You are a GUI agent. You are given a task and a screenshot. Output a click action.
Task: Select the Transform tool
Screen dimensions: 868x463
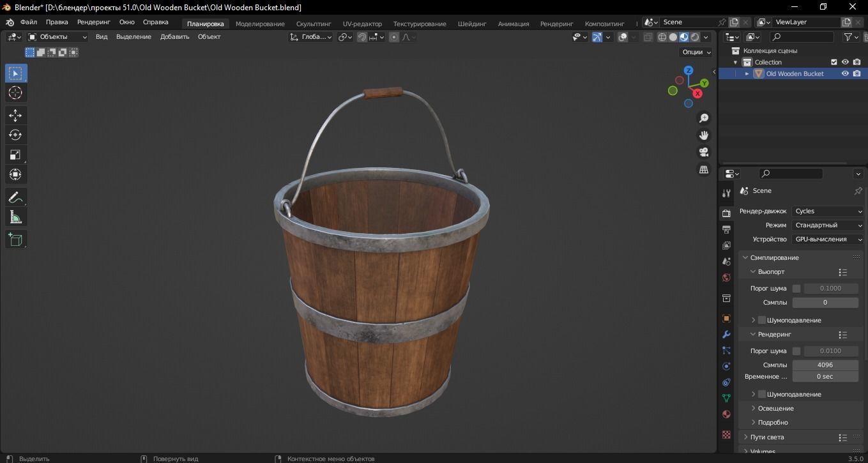click(x=16, y=174)
